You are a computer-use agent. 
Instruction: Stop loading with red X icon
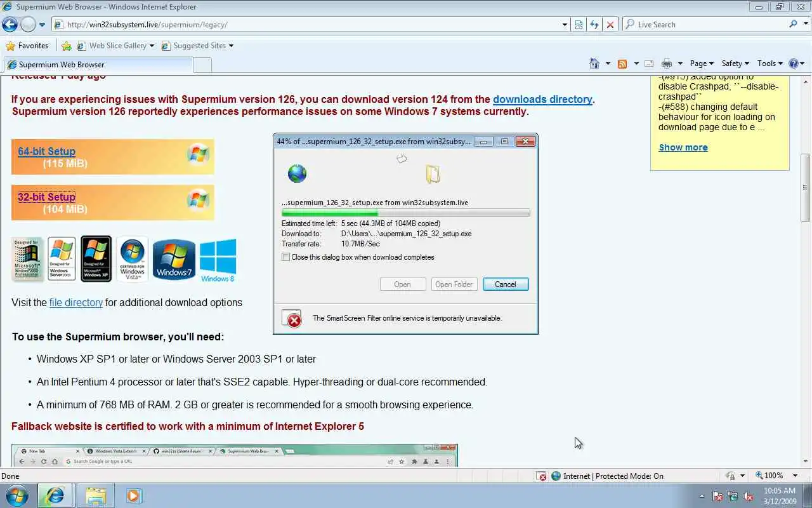click(x=610, y=25)
